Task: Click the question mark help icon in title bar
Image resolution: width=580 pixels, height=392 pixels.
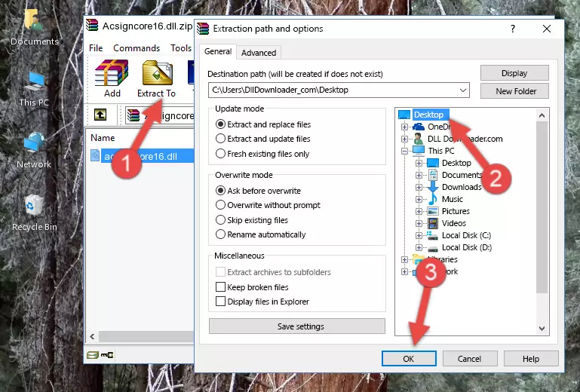Action: coord(513,29)
